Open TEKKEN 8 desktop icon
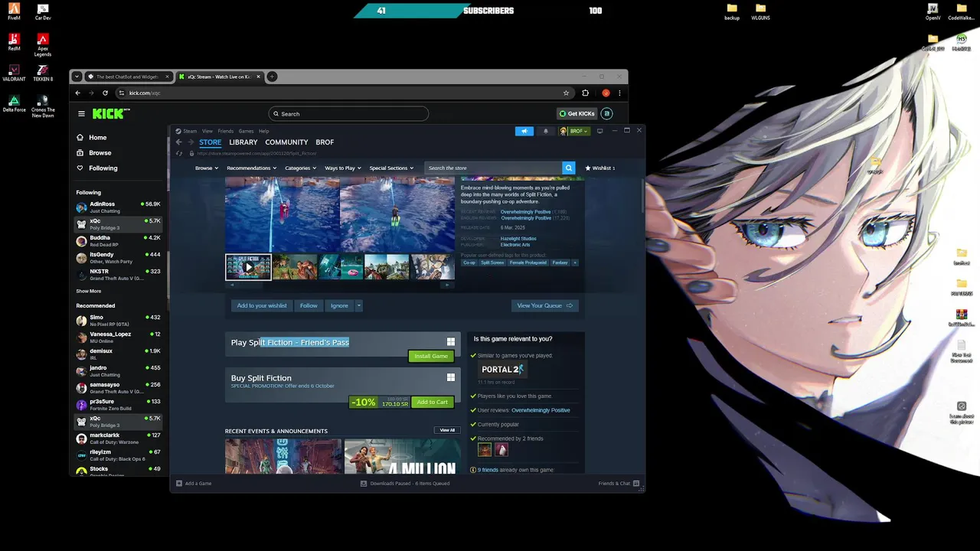980x551 pixels. point(43,73)
